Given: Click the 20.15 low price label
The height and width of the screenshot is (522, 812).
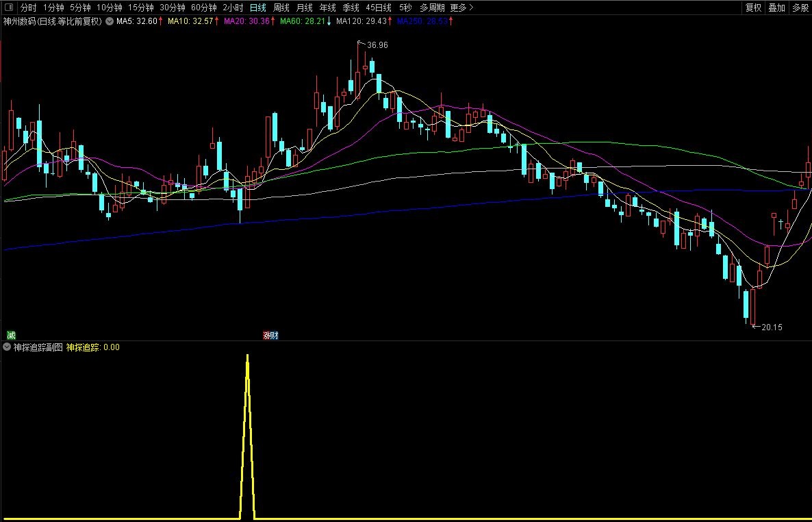Looking at the screenshot, I should [x=772, y=327].
